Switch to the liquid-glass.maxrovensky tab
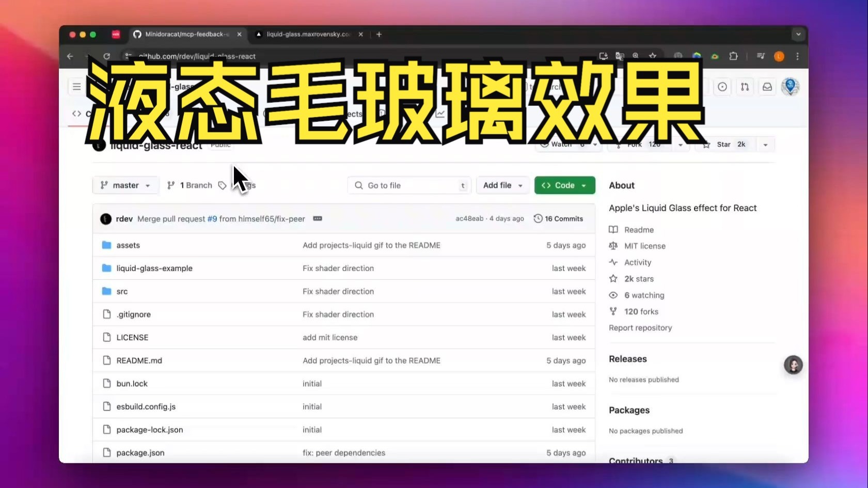 [309, 34]
